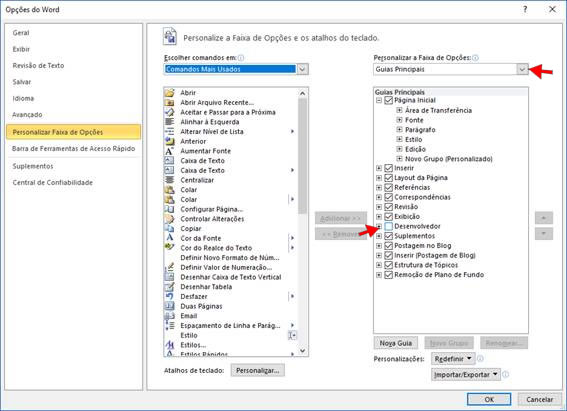567x411 pixels.
Task: Uncheck the Página Inicial checkbox
Action: (x=388, y=100)
